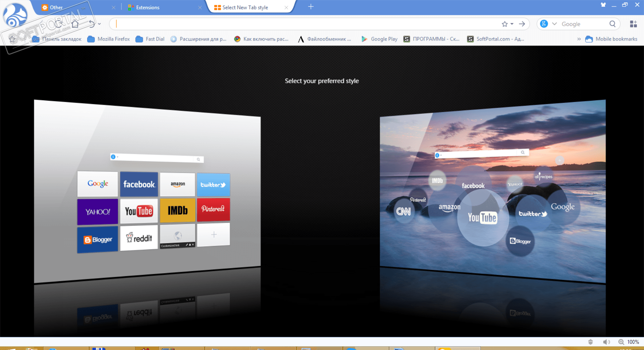Click the restore closed tab undo icon

92,24
